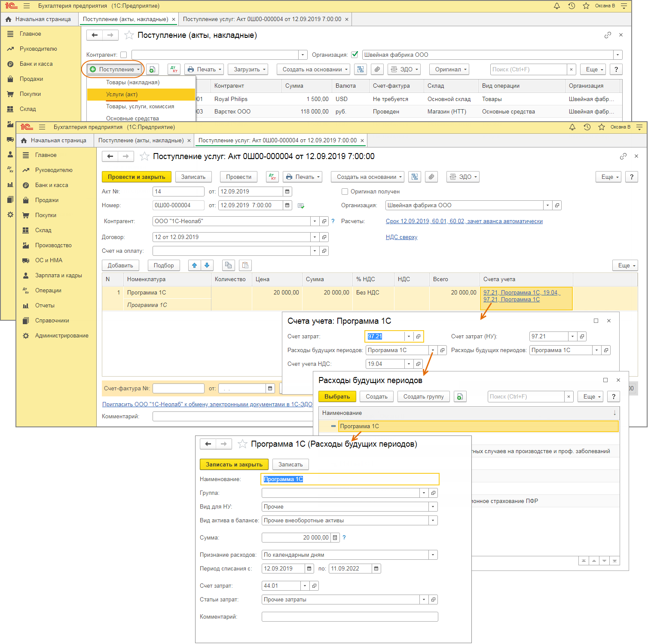Viewport: 648px width, 644px height.
Task: Toggle Организация filter checkbox in back window
Action: [x=355, y=55]
